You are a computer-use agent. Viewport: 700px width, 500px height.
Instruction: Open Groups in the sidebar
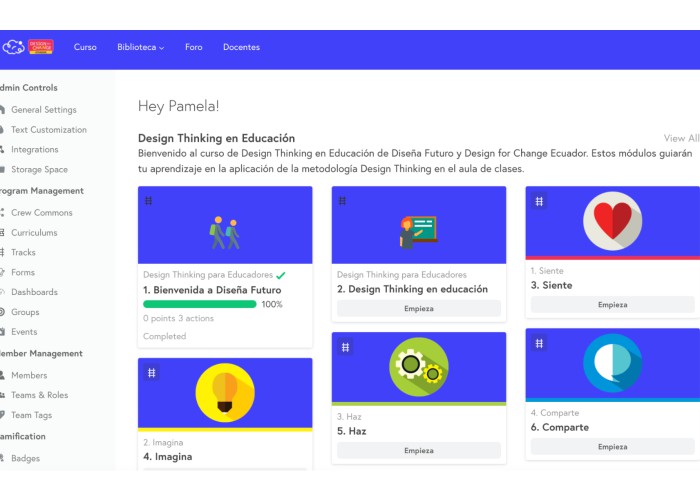pos(25,312)
